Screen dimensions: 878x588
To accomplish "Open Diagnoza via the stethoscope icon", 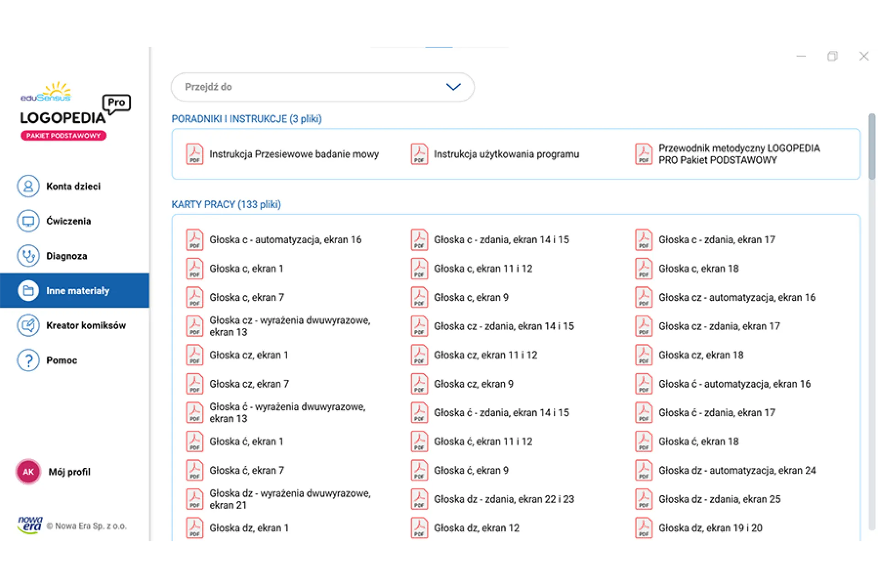I will [x=28, y=256].
